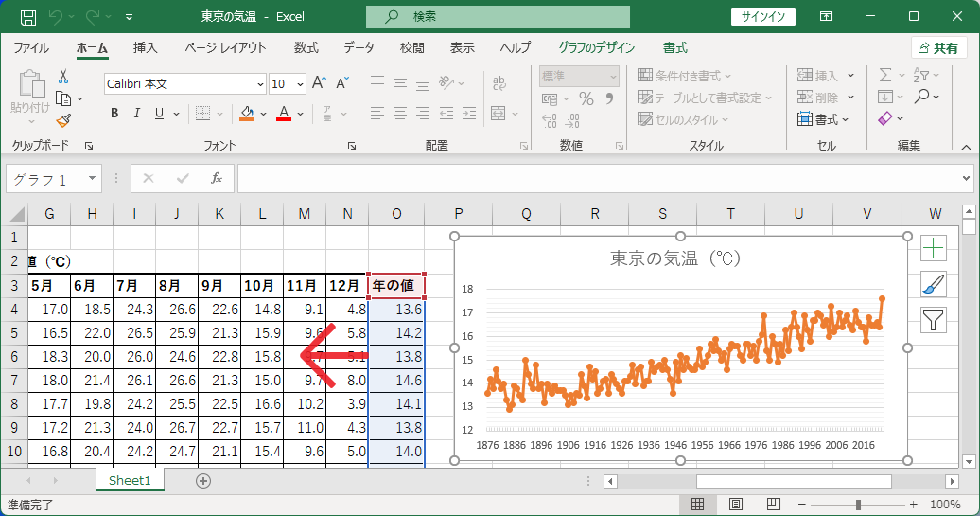Open the Font Color dropdown arrow
980x516 pixels.
[301, 114]
